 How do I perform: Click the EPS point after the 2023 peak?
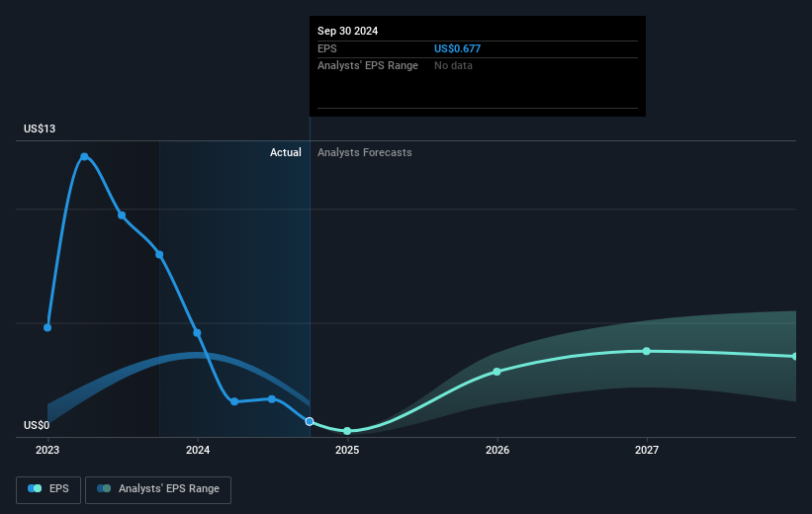point(122,215)
